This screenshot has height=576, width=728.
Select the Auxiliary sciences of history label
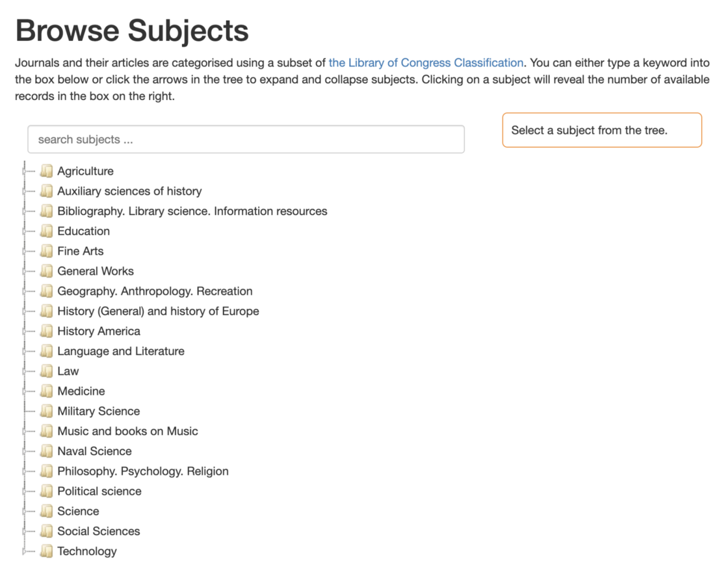pyautogui.click(x=129, y=191)
